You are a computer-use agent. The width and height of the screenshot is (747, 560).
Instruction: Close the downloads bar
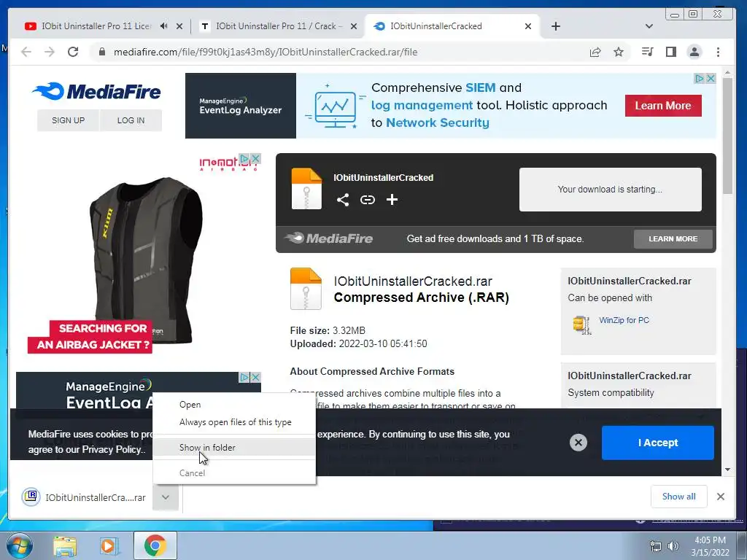point(720,497)
